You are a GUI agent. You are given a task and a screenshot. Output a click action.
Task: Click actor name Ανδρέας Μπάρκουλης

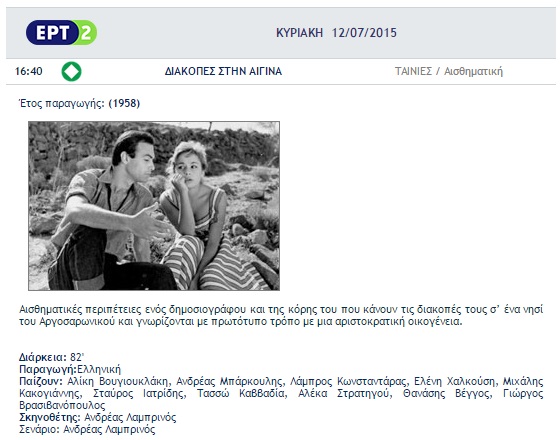pyautogui.click(x=229, y=381)
